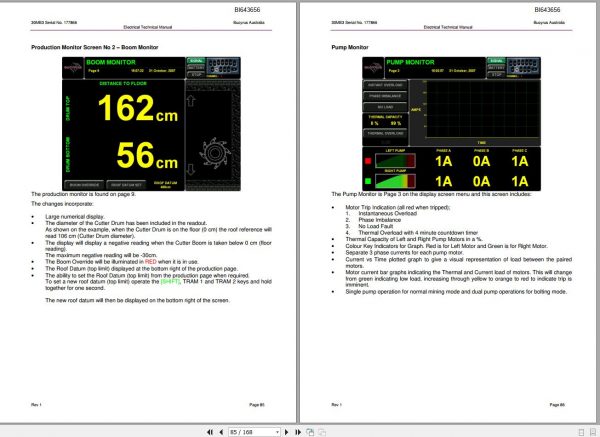This screenshot has height=437, width=600.
Task: Click the red word RED in the bullet list
Action: click(x=151, y=262)
